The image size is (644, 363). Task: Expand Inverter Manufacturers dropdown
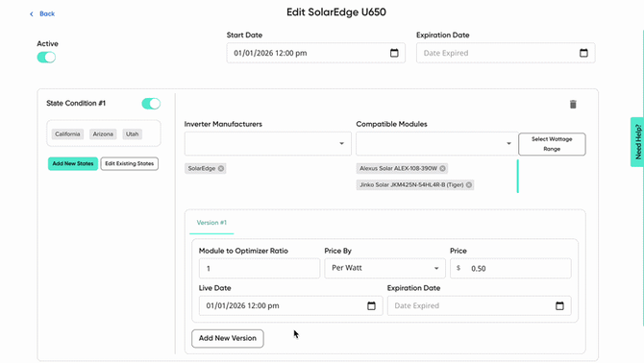pyautogui.click(x=268, y=143)
